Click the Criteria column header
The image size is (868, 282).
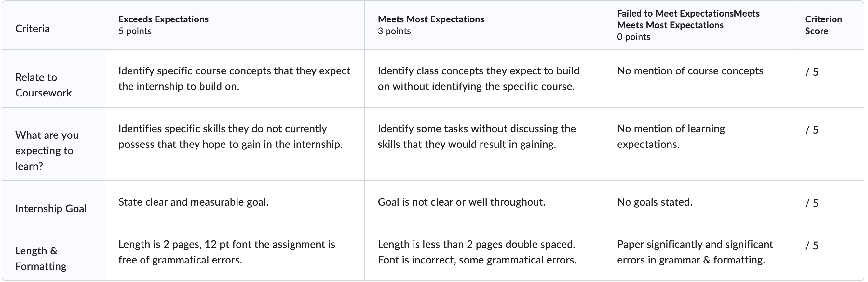pyautogui.click(x=54, y=25)
